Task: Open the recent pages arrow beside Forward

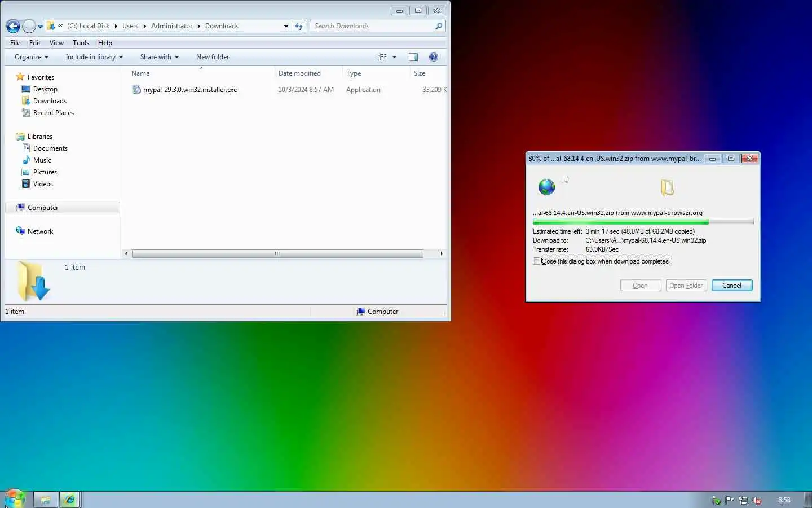Action: click(40, 27)
